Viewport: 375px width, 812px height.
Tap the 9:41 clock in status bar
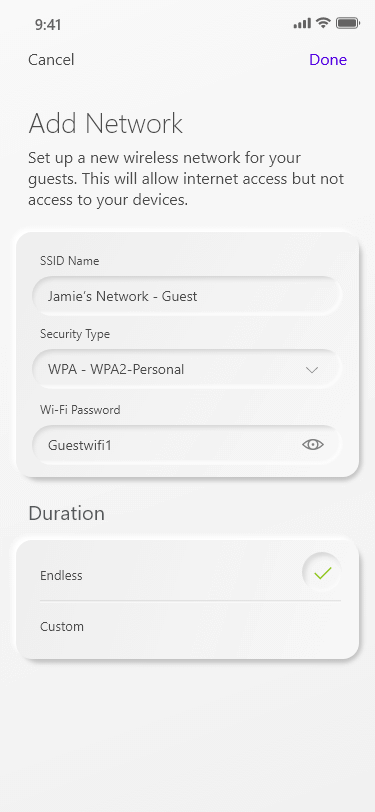click(x=48, y=24)
